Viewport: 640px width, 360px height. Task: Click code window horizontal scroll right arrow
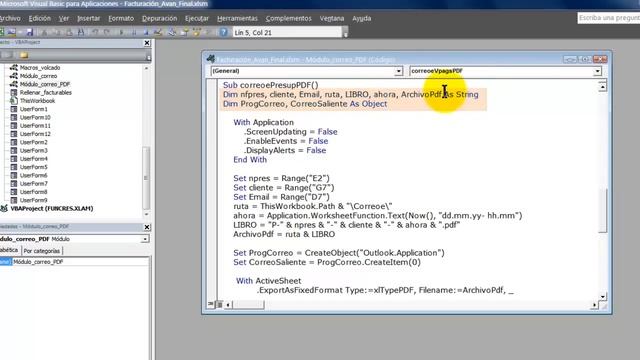[x=594, y=304]
